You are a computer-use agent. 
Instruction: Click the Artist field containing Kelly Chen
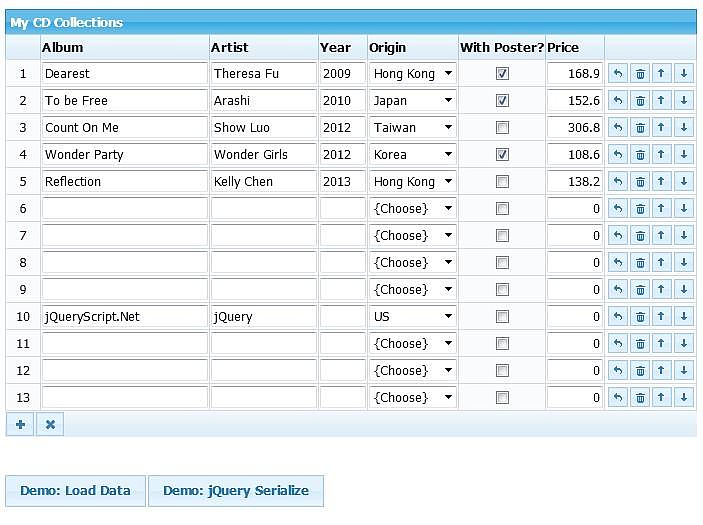coord(263,181)
